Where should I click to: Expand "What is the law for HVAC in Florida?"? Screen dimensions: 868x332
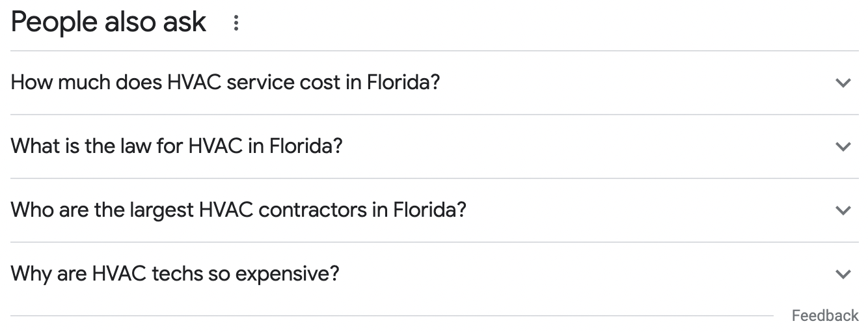click(x=435, y=146)
